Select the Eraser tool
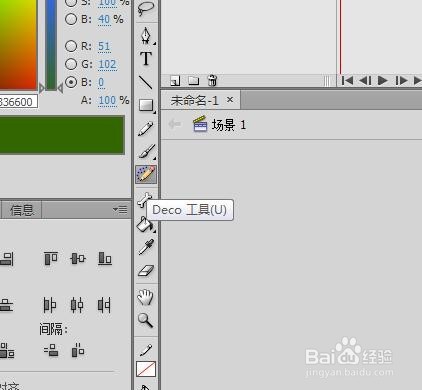The image size is (422, 390). coord(146,271)
